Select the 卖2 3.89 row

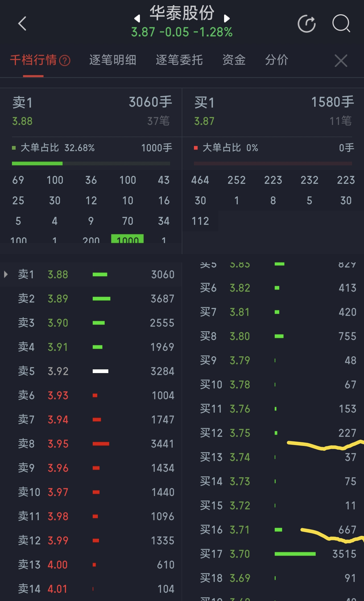click(91, 299)
